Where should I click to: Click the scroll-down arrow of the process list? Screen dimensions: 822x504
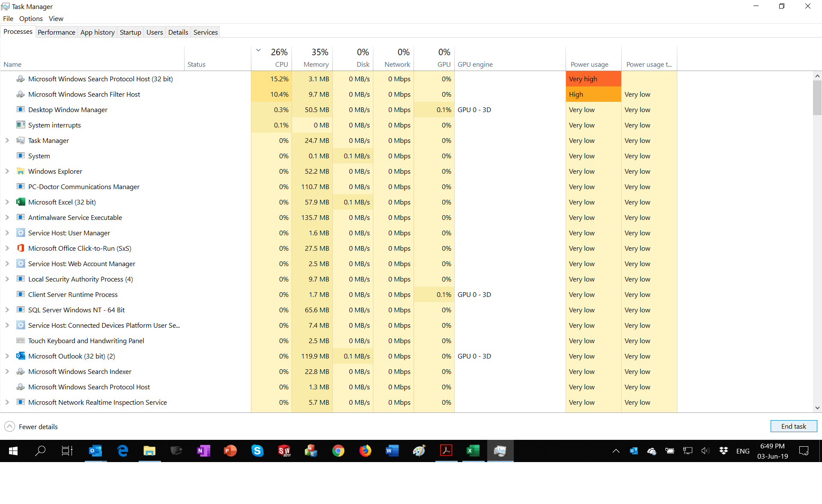(817, 408)
